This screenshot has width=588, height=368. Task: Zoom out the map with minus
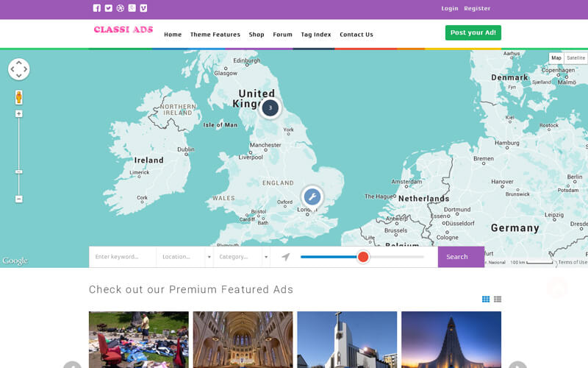19,199
